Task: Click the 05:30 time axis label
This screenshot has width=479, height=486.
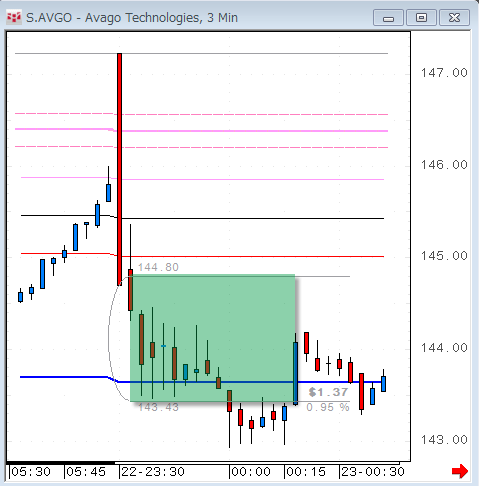Action: click(x=31, y=472)
